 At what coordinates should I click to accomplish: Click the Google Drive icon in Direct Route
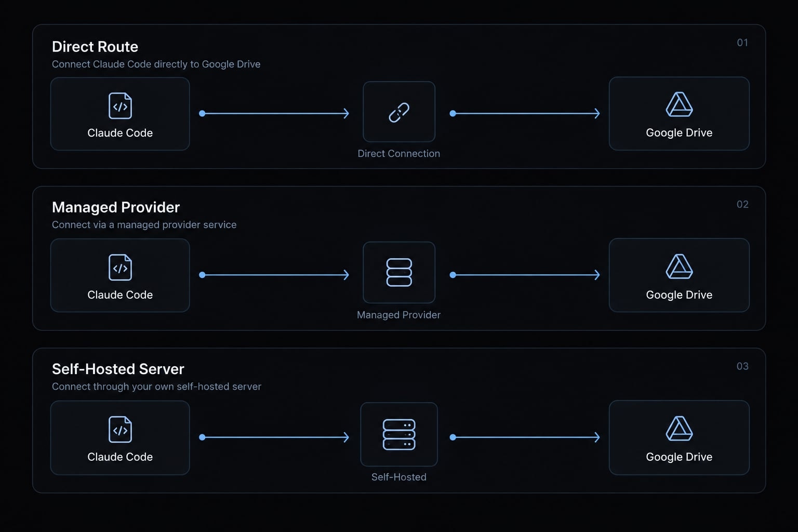[x=679, y=104]
